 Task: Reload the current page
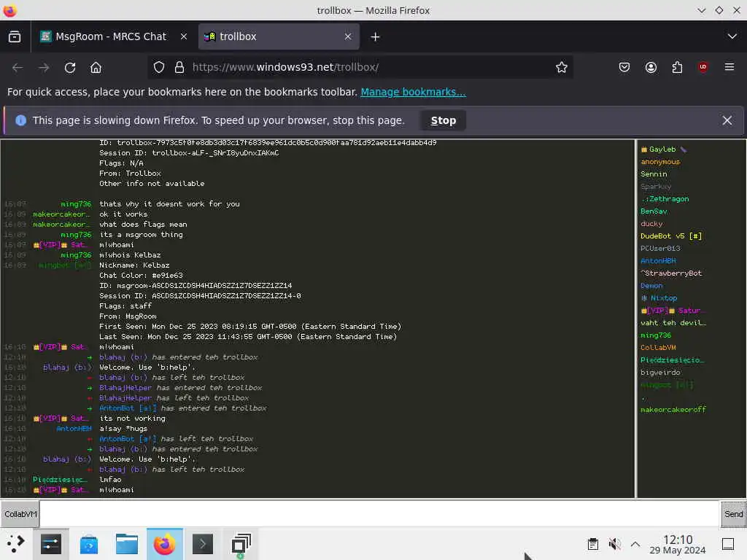click(x=70, y=68)
